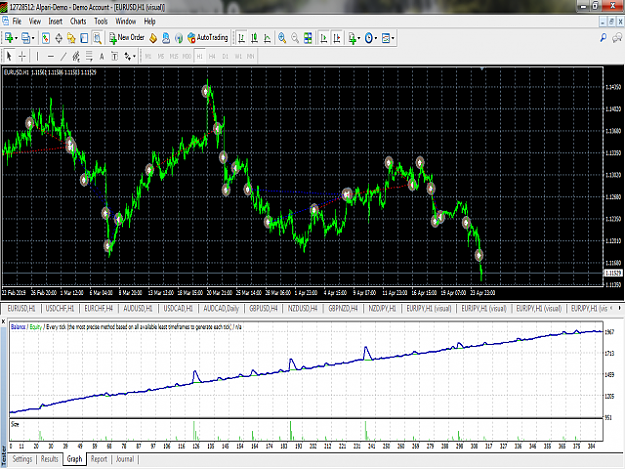Switch to the AUDCAD,Daily chart tab
The image size is (625, 469).
(x=221, y=308)
